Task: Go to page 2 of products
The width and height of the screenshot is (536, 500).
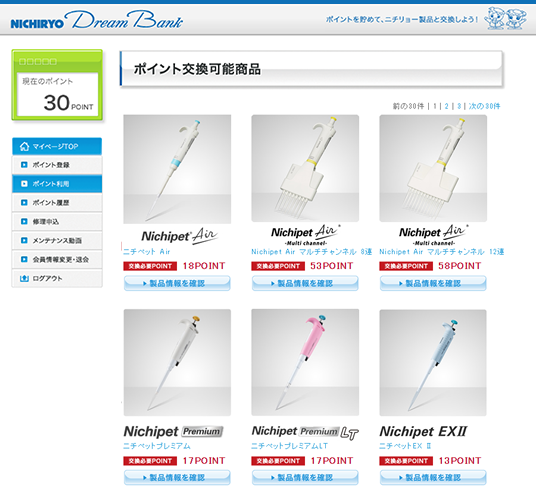Action: (x=446, y=106)
